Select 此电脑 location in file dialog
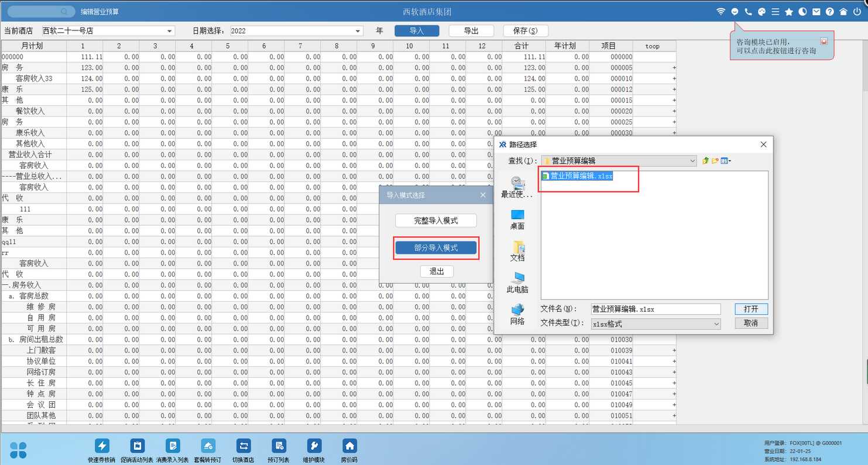 click(517, 283)
